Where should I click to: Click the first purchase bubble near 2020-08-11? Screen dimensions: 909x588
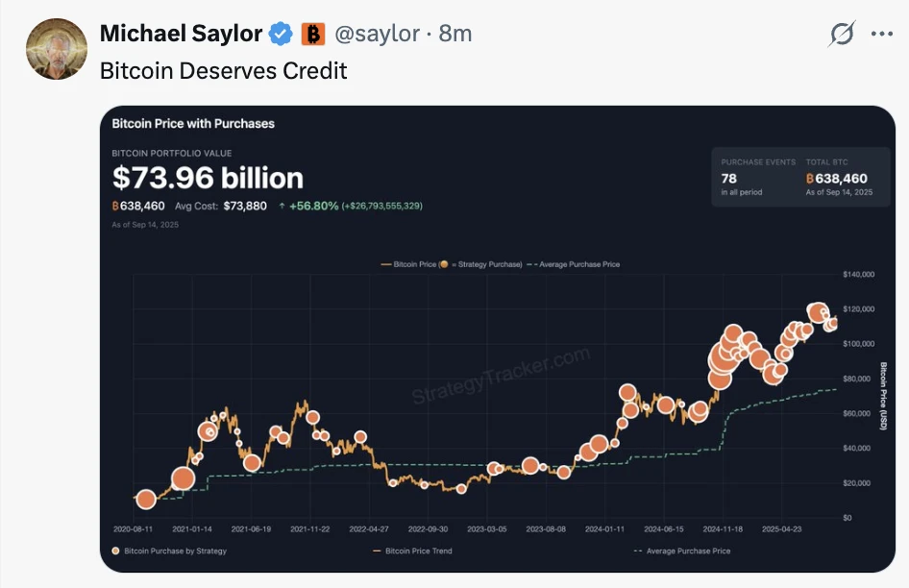(x=145, y=500)
